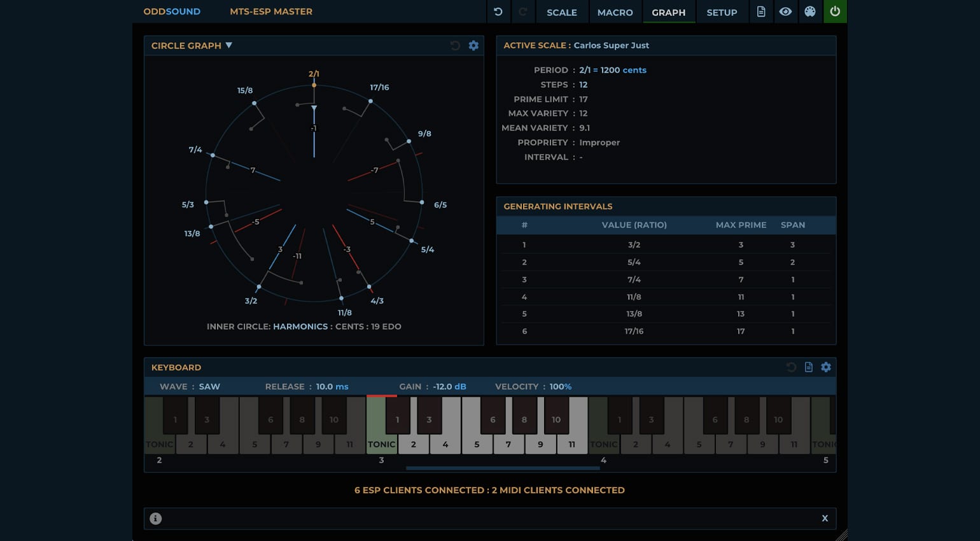Play the TONIC key in octave 4
Image resolution: width=980 pixels, height=541 pixels.
pos(604,444)
